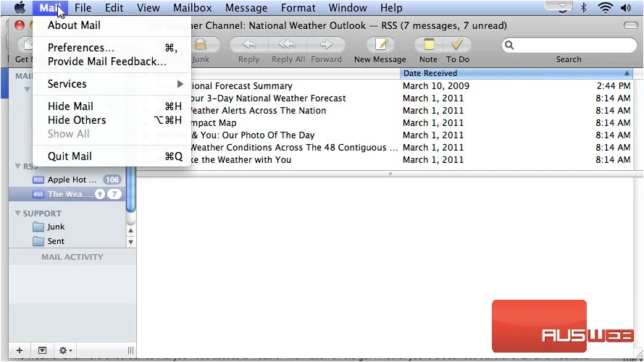The width and height of the screenshot is (644, 362).
Task: Open Preferences from the Mail menu
Action: click(112, 48)
